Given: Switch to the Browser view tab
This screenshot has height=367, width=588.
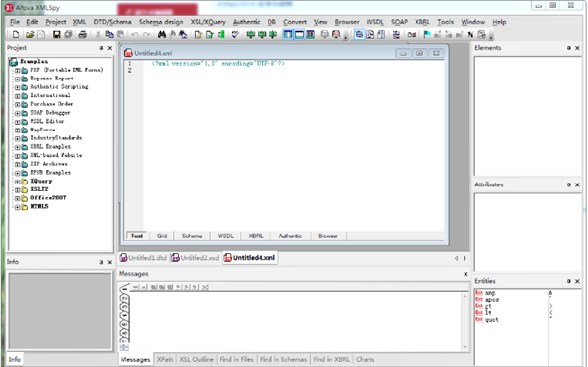Looking at the screenshot, I should [x=328, y=236].
